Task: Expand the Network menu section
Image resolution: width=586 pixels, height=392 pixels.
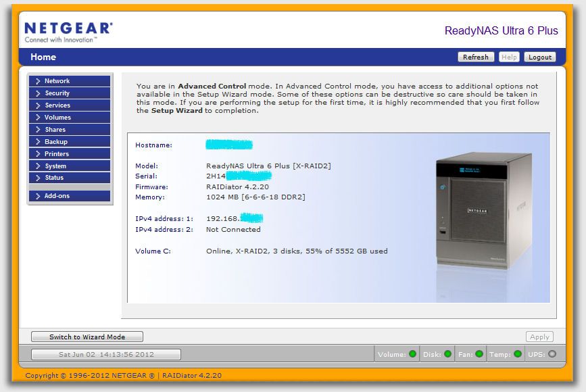Action: (x=69, y=81)
